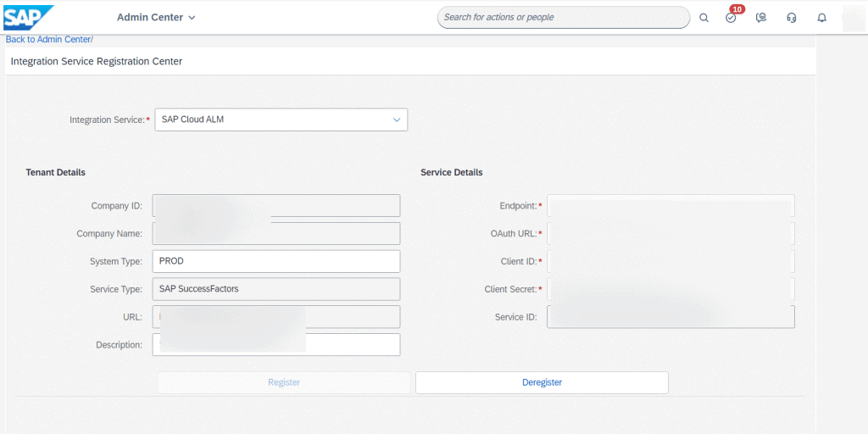Click the search magnifier icon

coord(704,18)
